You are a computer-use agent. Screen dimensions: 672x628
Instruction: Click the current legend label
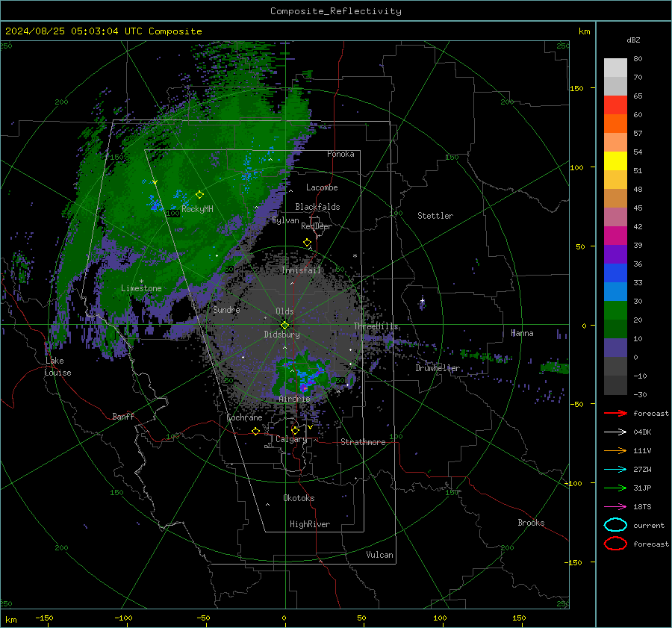[649, 526]
